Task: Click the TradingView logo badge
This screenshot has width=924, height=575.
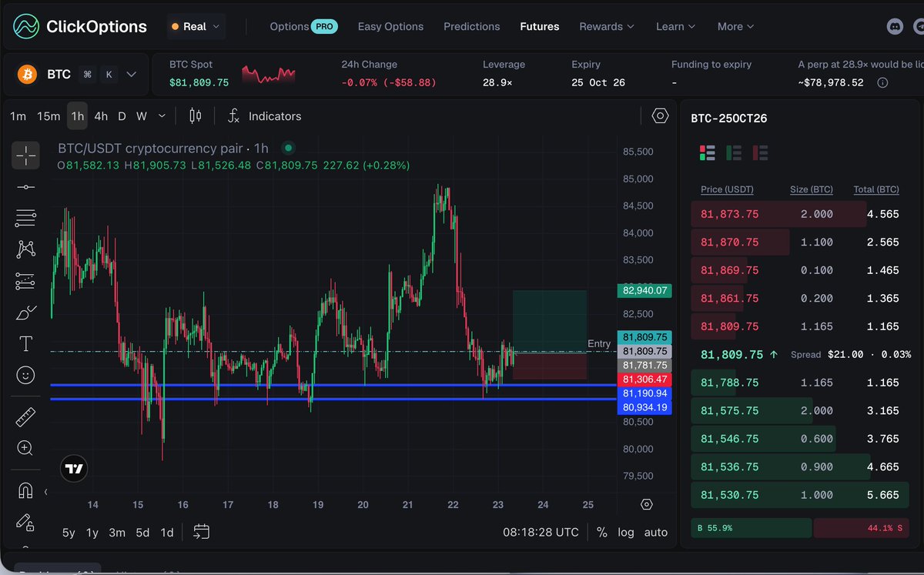Action: click(74, 468)
